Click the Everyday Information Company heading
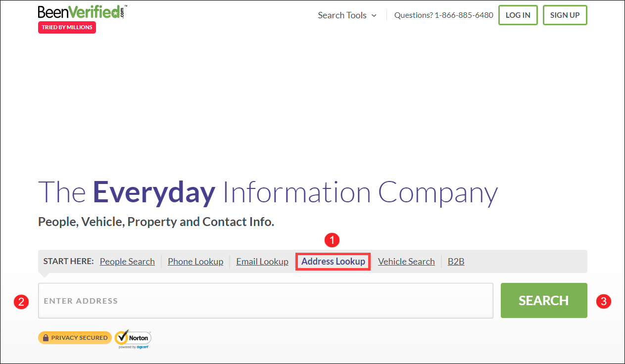Image resolution: width=625 pixels, height=364 pixels. tap(268, 193)
